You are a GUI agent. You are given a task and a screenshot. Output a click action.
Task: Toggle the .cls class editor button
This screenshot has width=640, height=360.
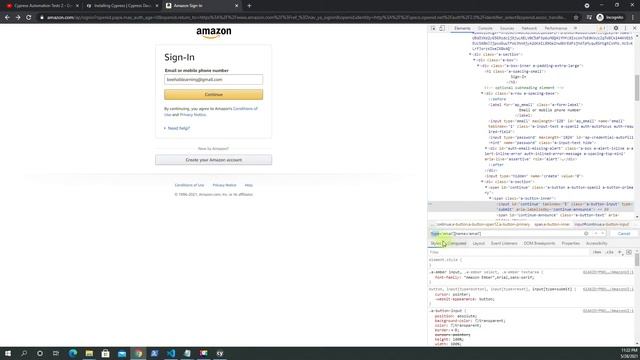coord(609,252)
